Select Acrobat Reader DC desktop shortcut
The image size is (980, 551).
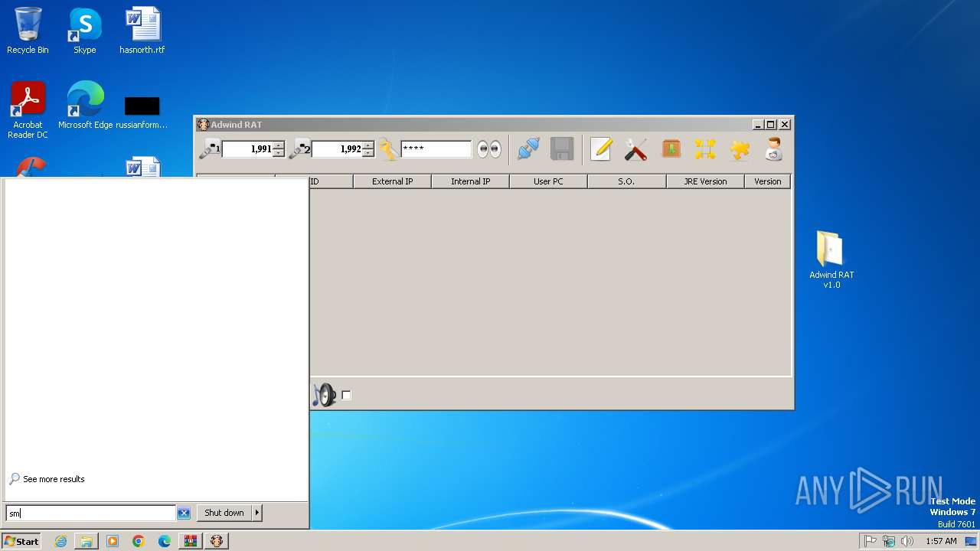click(28, 110)
